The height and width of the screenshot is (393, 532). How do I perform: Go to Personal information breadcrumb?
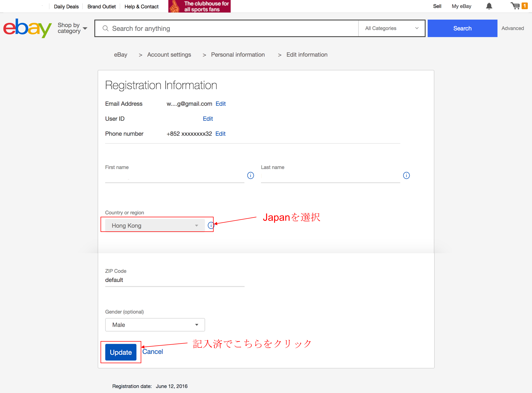[238, 55]
